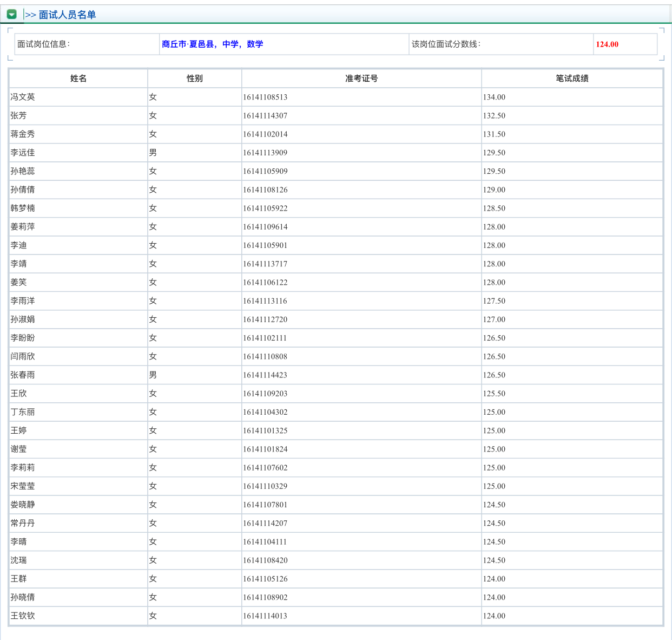Click the 准考证号 column header
This screenshot has height=640, width=672.
point(361,79)
